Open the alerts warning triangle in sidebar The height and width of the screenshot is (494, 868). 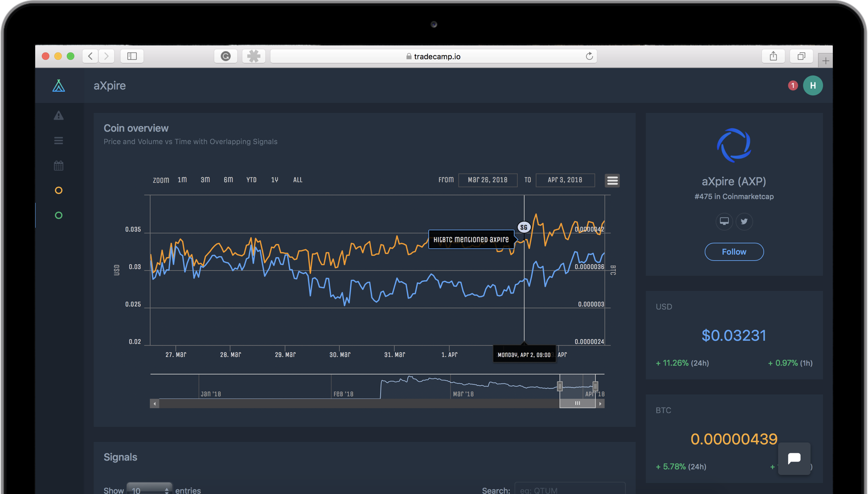[x=58, y=116]
